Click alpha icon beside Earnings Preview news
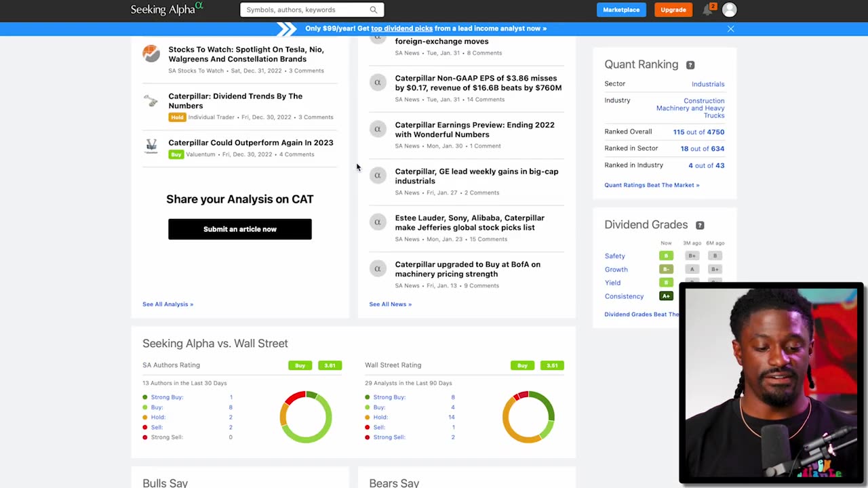 [378, 129]
